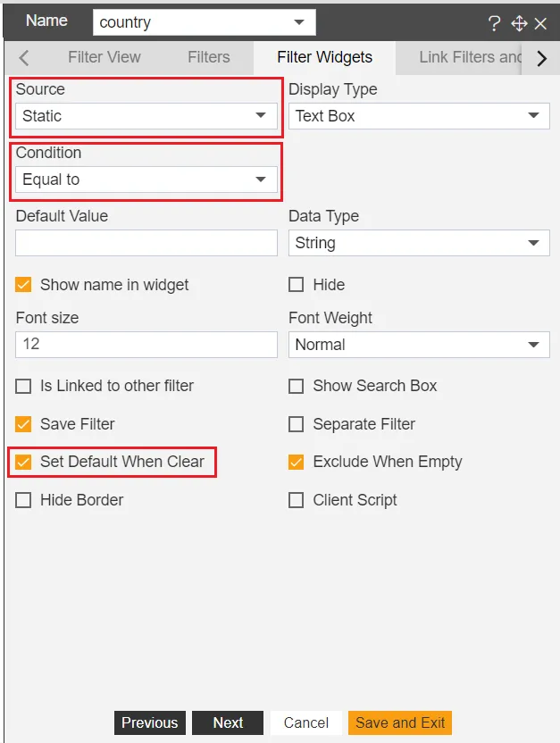Switch to the Filter View tab
The width and height of the screenshot is (560, 743).
click(x=104, y=57)
